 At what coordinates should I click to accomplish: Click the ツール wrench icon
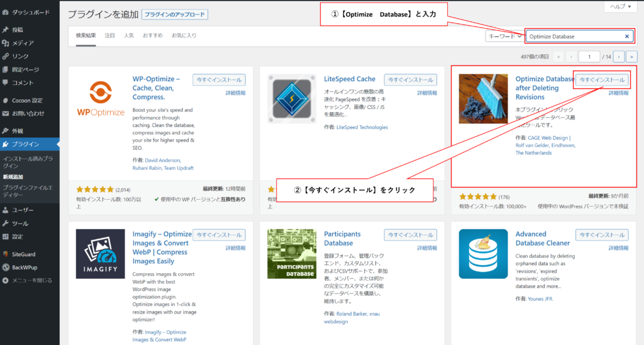point(5,223)
